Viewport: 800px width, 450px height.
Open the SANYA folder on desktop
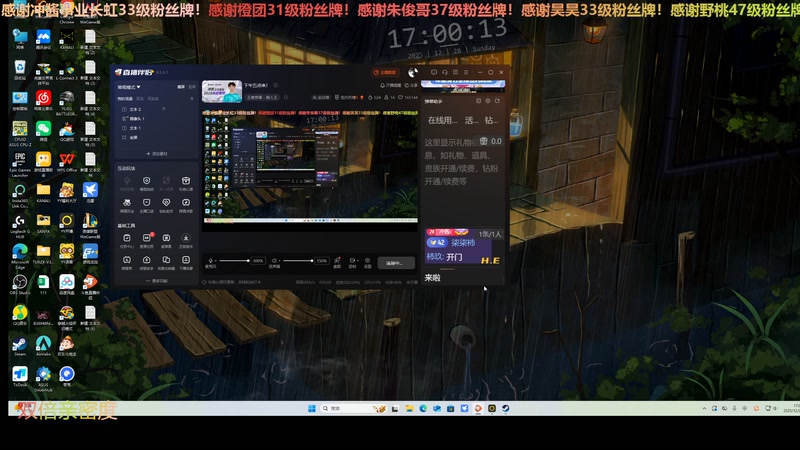click(43, 223)
